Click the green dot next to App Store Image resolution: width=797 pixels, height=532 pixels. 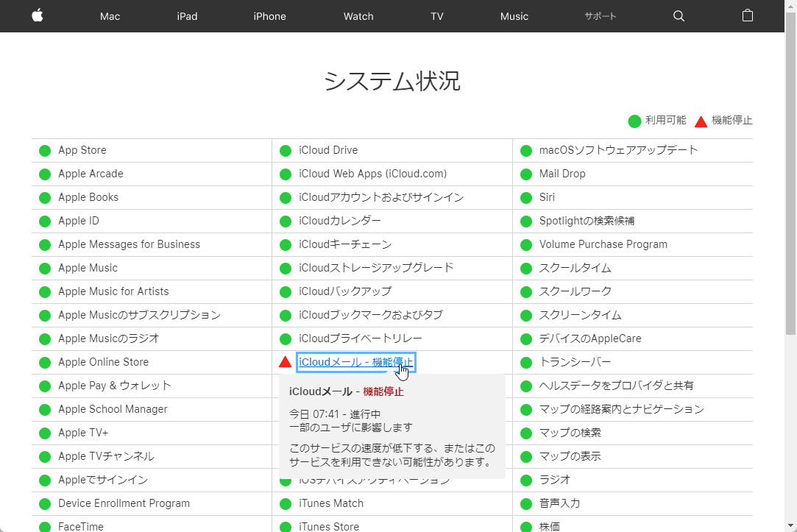coord(44,149)
